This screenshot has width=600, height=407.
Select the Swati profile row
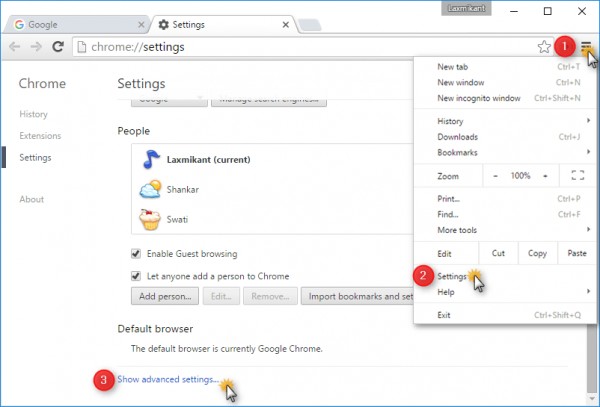(272, 219)
